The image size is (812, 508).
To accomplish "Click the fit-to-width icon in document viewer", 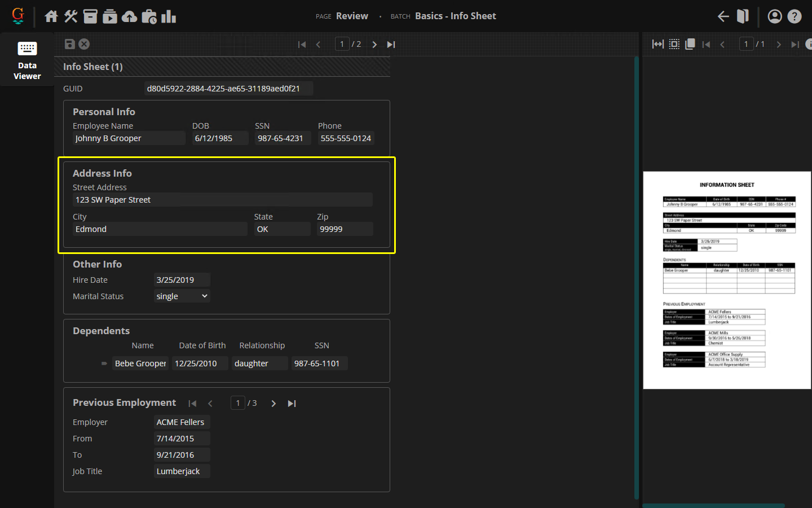I will [x=657, y=44].
